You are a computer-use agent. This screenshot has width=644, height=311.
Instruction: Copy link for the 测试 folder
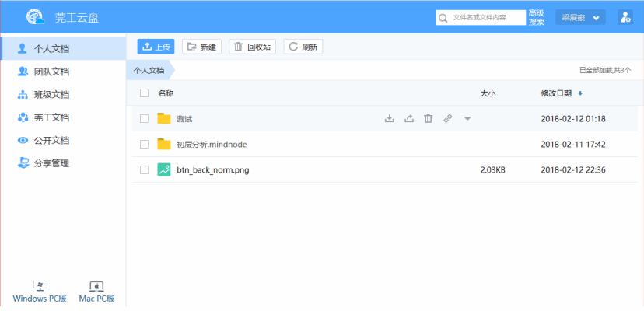pyautogui.click(x=448, y=119)
